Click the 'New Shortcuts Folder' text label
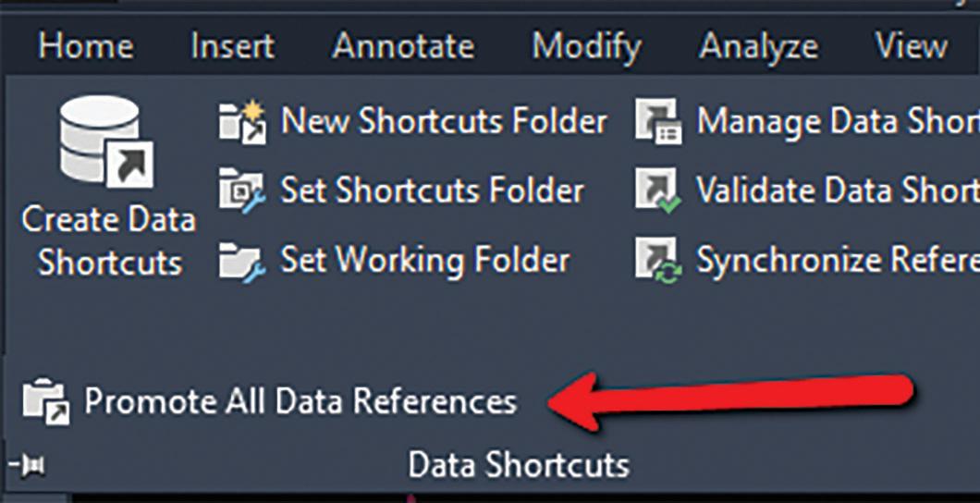 tap(444, 121)
